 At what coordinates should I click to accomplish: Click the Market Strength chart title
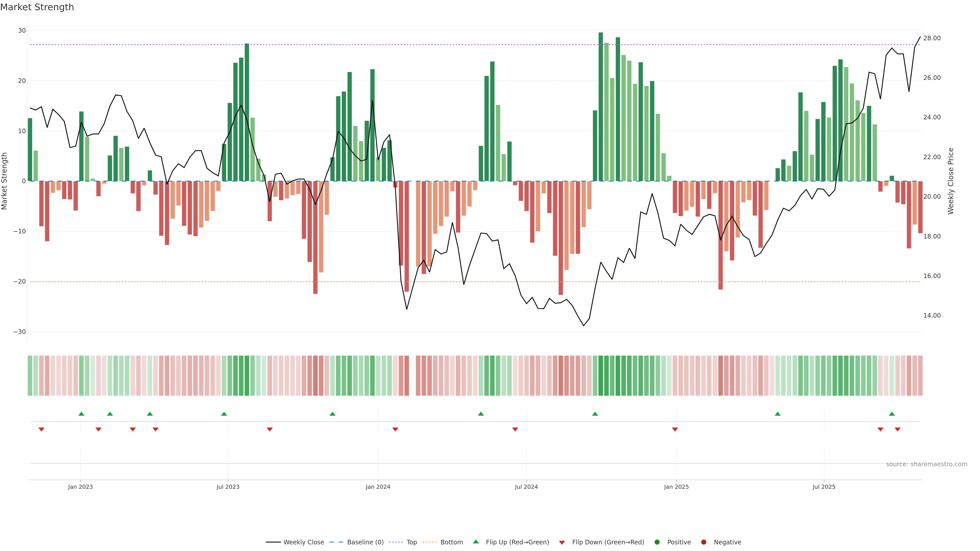37,7
